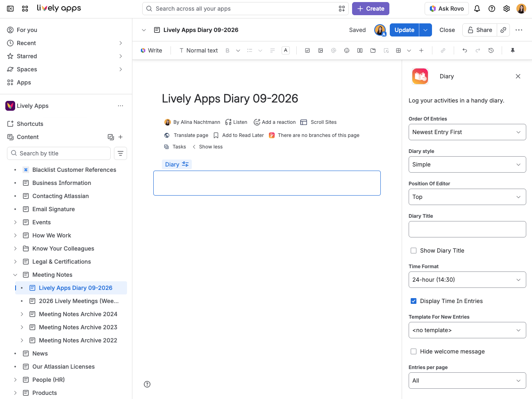Insert an emoji from the toolbar
The image size is (532, 399).
click(x=347, y=50)
